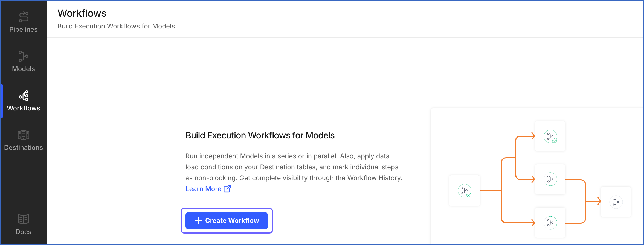Viewport: 644px width, 245px height.
Task: Click the external-link icon next to Learn More
Action: pos(227,189)
